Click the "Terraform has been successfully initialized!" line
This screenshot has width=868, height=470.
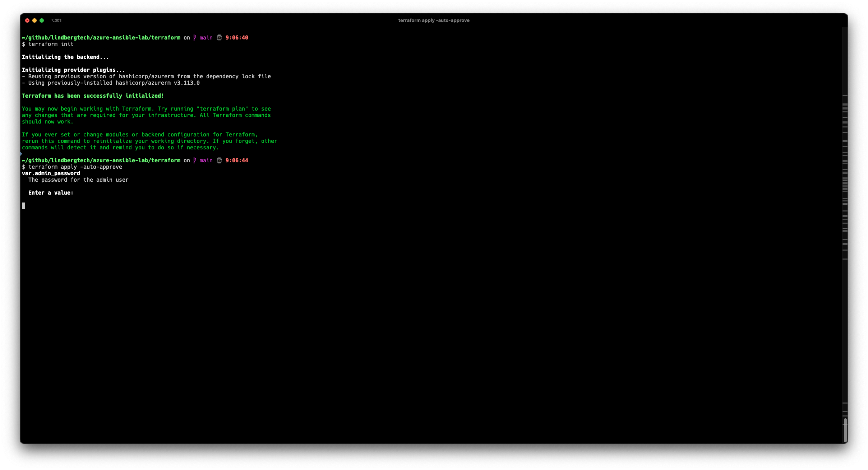tap(93, 96)
